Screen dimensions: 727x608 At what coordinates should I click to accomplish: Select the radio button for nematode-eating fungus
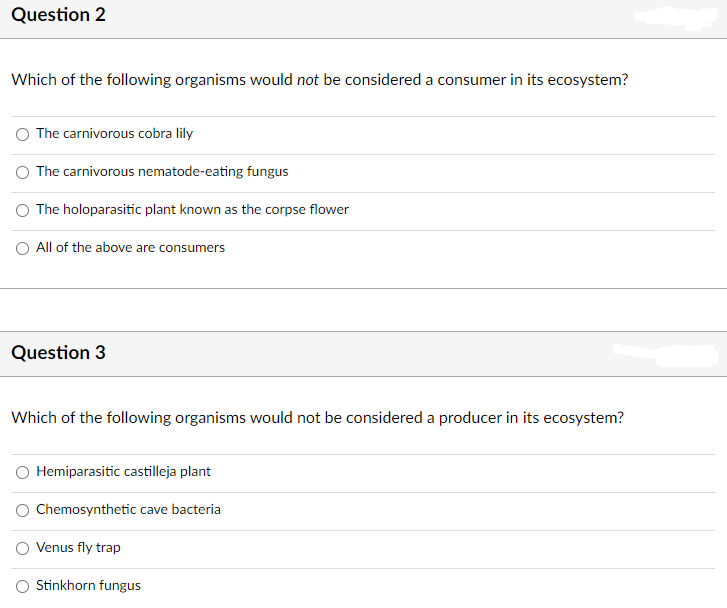point(22,172)
